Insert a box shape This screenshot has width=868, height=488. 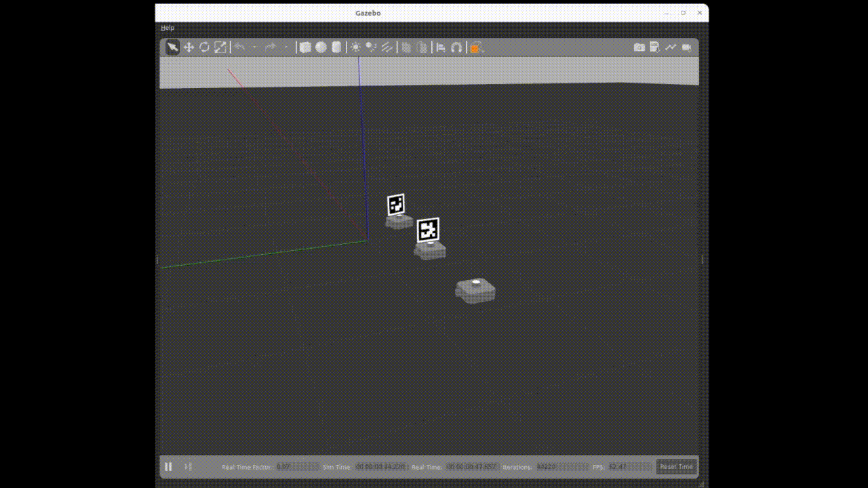click(305, 47)
